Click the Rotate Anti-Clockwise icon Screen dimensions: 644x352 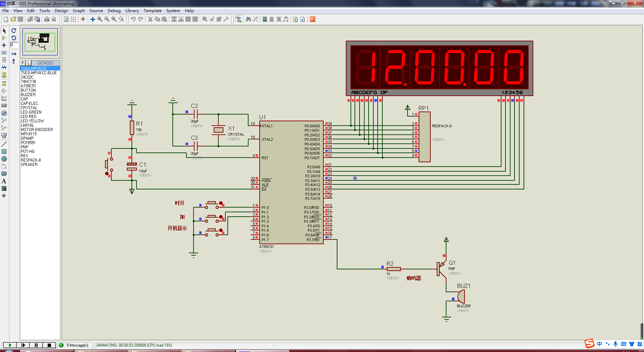(14, 38)
